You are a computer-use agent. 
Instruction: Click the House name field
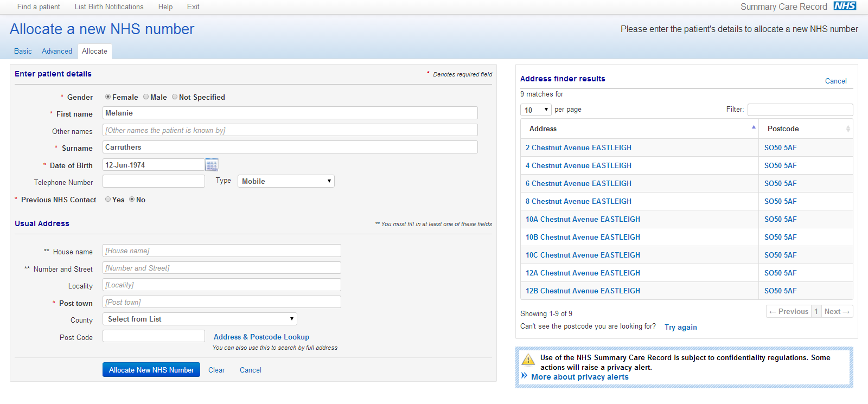(222, 251)
